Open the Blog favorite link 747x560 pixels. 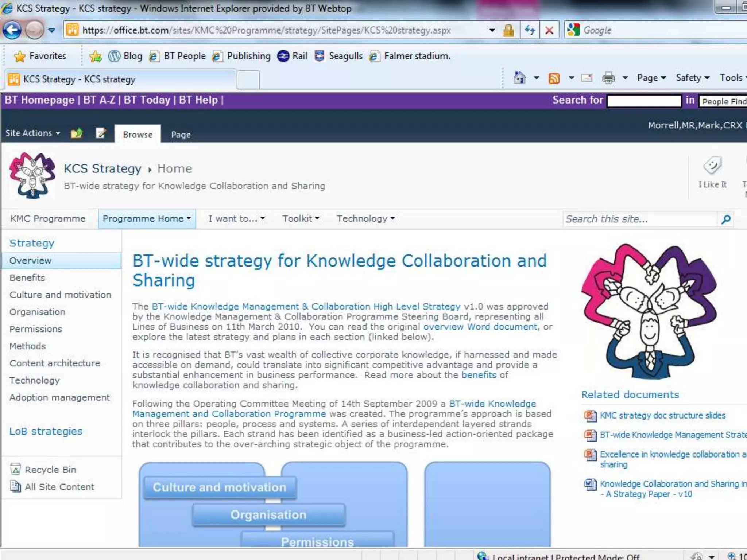point(125,56)
